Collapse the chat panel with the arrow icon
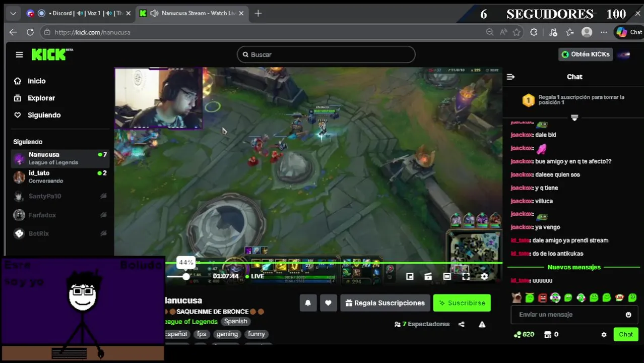Screen dimensions: 644x363 [x=510, y=77]
